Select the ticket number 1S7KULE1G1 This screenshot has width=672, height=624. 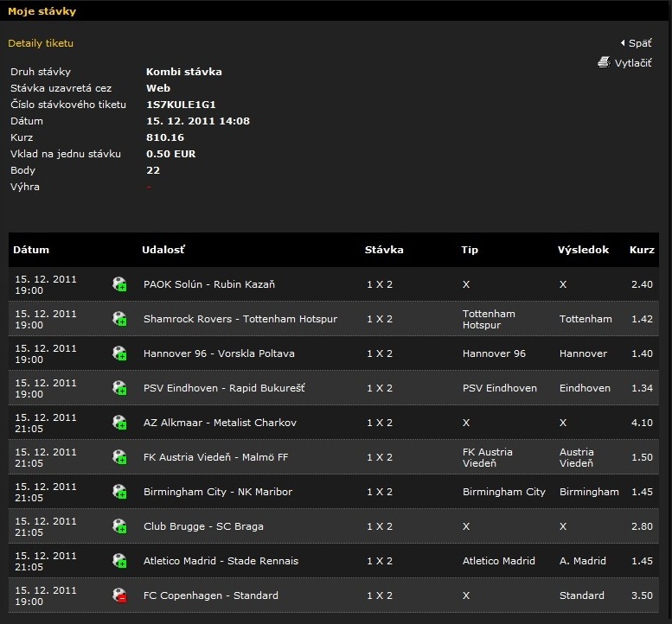click(x=181, y=105)
